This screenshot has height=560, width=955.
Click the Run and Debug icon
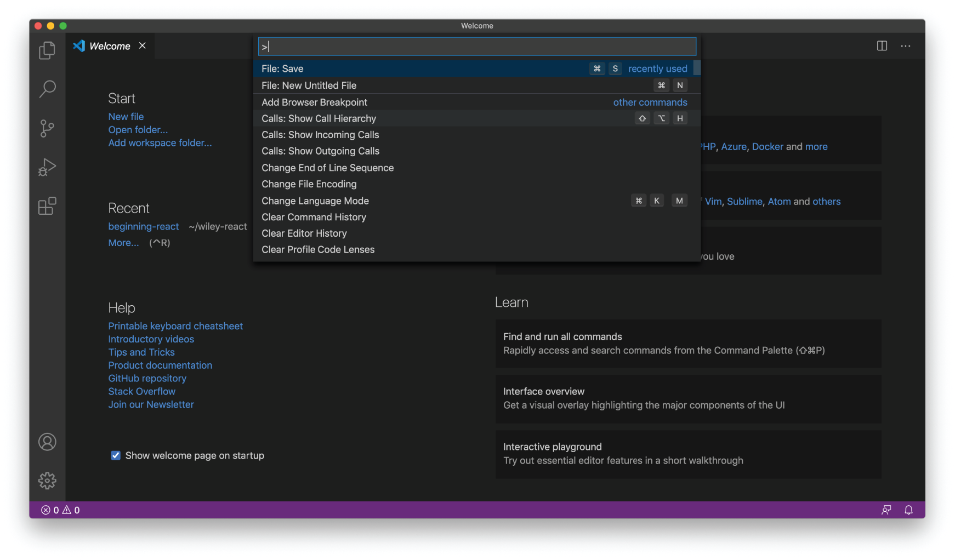[47, 167]
